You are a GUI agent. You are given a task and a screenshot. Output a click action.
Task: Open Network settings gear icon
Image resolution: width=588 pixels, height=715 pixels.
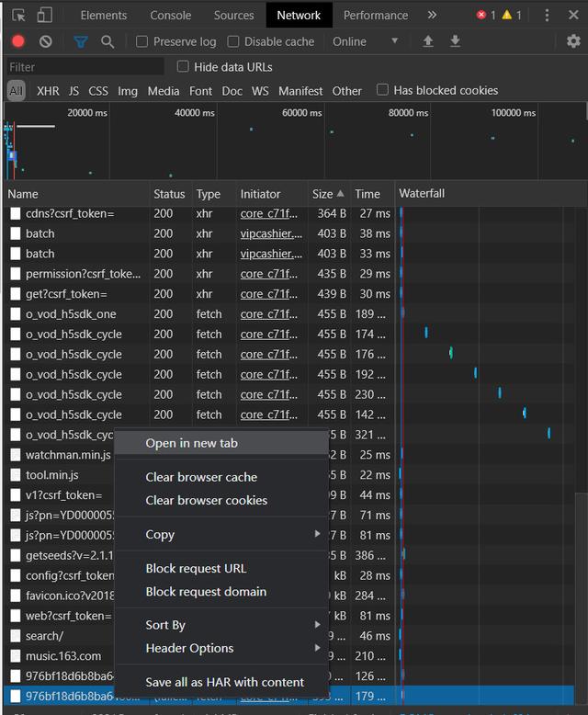[573, 41]
